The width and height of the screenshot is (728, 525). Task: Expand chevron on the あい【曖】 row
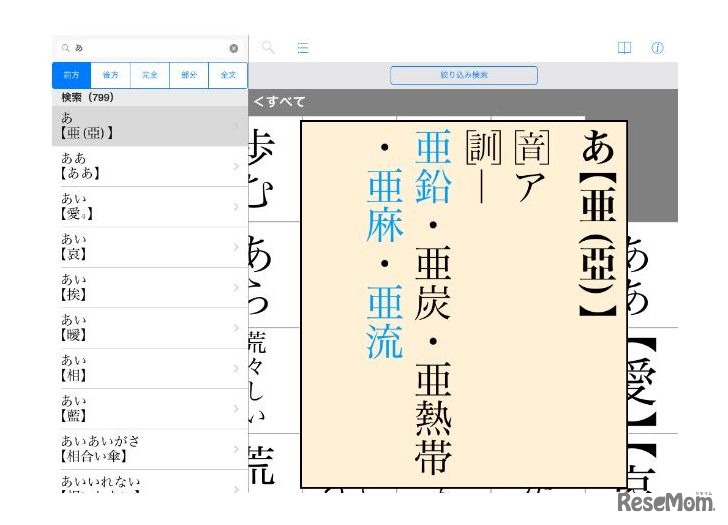click(236, 328)
